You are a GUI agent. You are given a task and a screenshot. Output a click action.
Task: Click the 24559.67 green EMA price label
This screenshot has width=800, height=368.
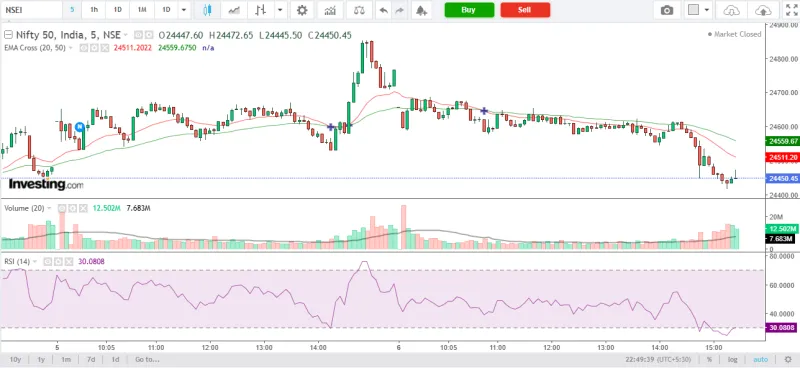[x=782, y=141]
